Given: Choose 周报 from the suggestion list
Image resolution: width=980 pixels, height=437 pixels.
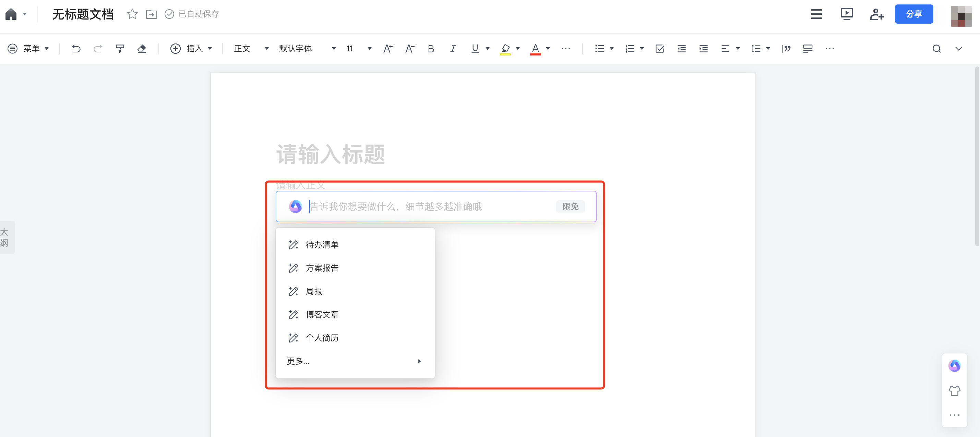Looking at the screenshot, I should click(314, 291).
